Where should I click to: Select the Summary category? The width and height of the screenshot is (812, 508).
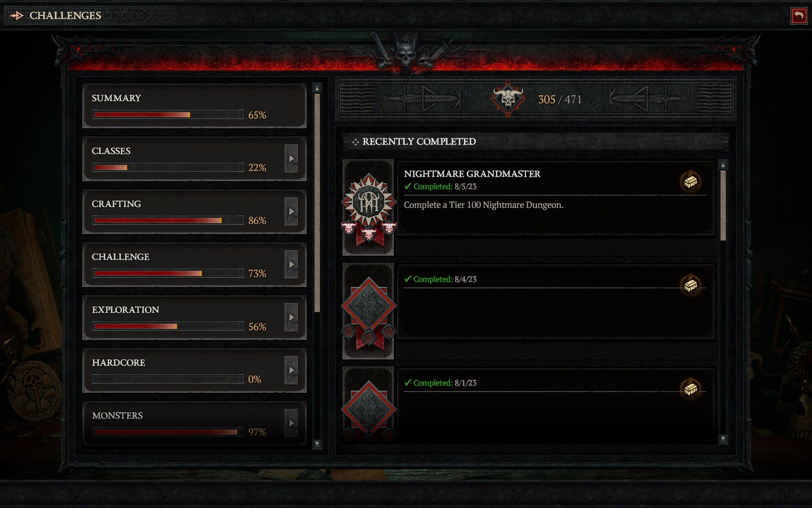tap(195, 106)
